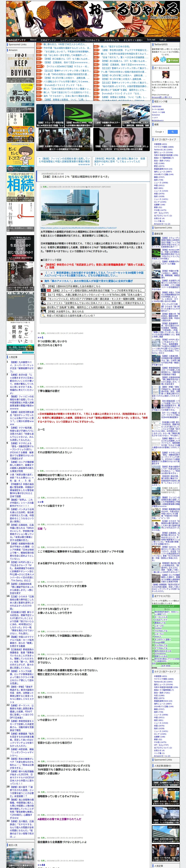Open ヌルポあんてな in the navigation bar

(x=111, y=40)
